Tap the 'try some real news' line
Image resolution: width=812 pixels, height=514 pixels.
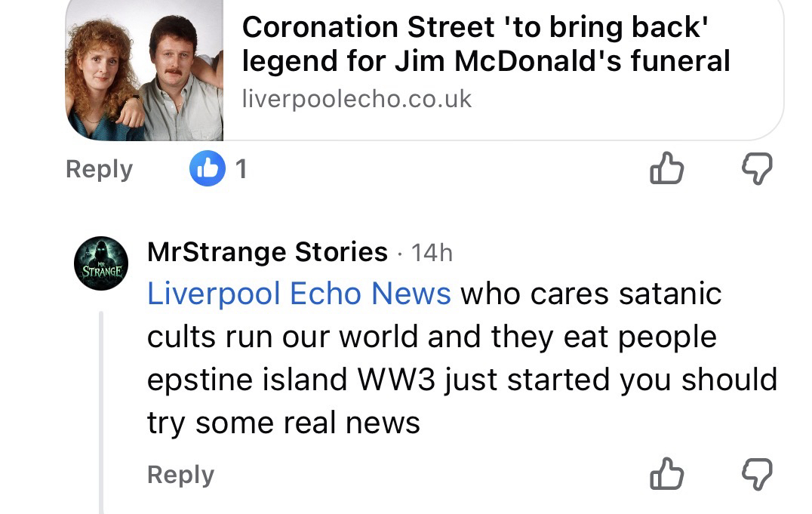click(284, 423)
